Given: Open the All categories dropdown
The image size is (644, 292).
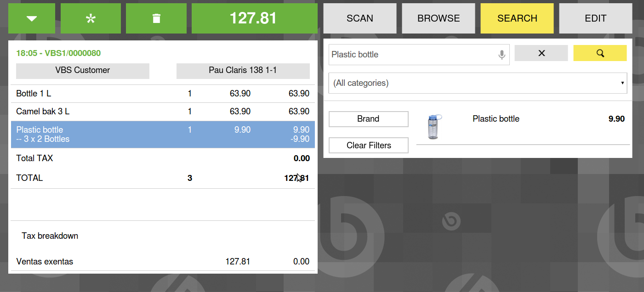Looking at the screenshot, I should pyautogui.click(x=478, y=83).
